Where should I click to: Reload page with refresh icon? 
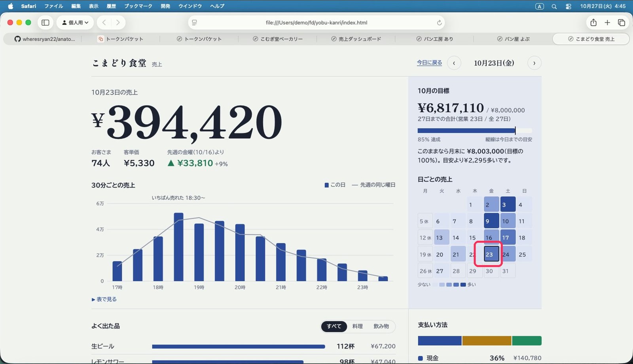point(439,23)
